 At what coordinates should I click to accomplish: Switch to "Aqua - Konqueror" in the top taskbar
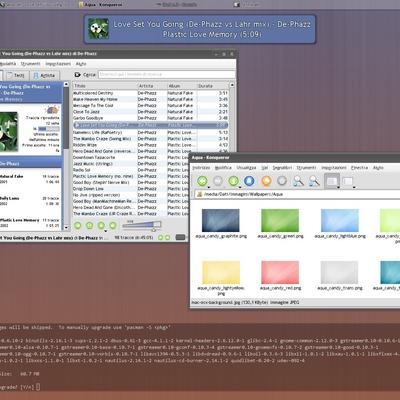click(x=101, y=5)
